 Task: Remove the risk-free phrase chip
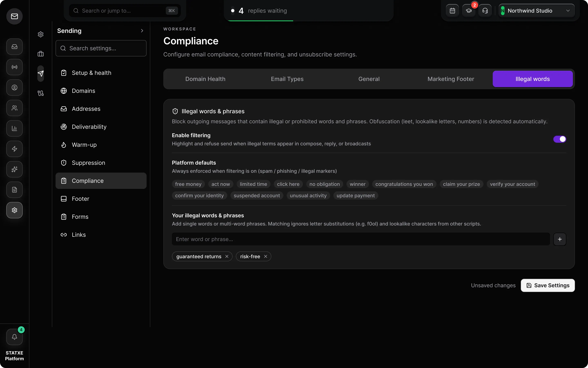(266, 257)
